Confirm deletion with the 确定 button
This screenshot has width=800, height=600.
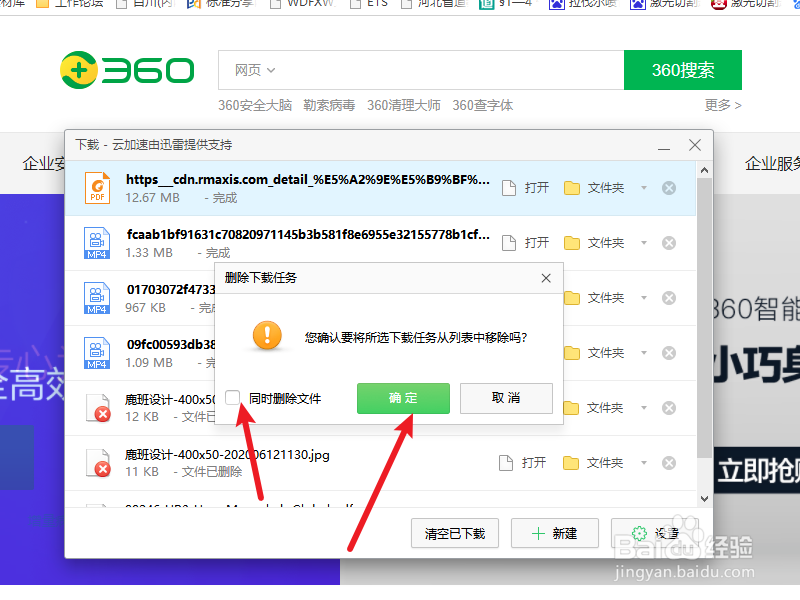point(403,397)
